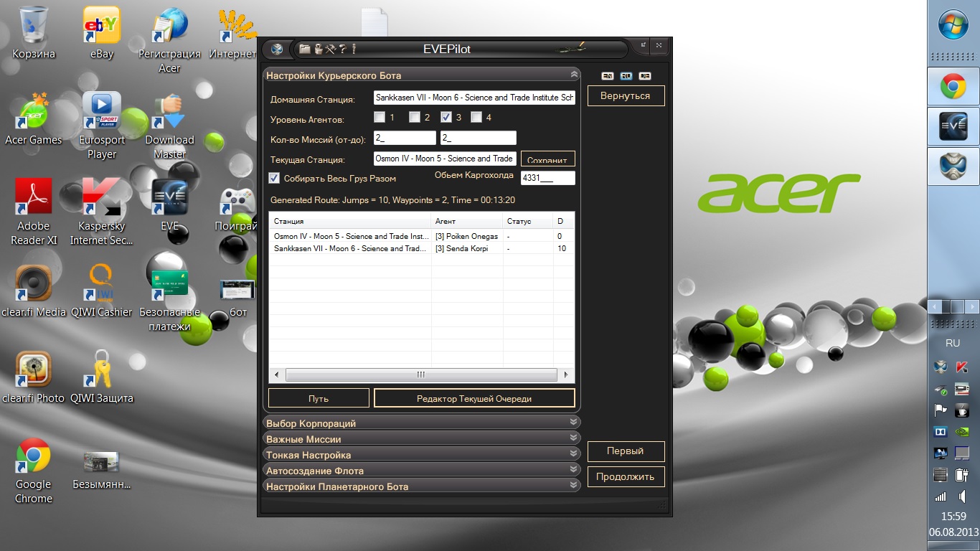This screenshot has width=980, height=551.
Task: Open the folder icon in EVEPilot toolbar
Action: [x=305, y=49]
